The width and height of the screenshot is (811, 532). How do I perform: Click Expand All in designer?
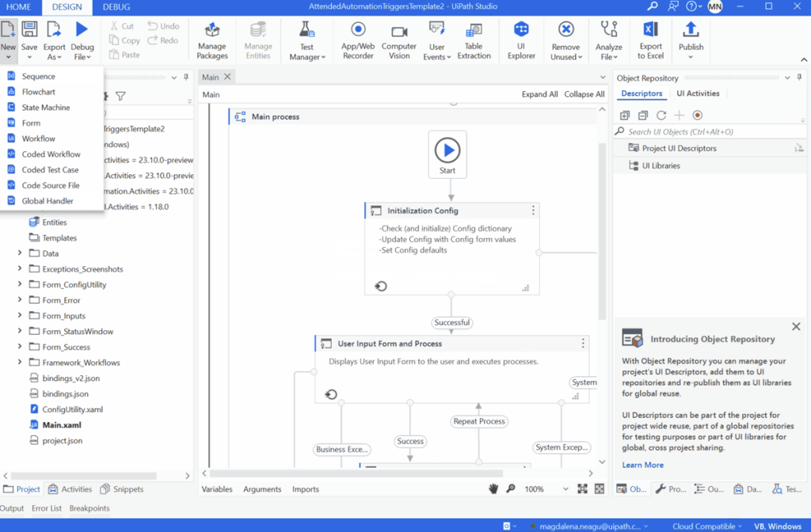coord(539,94)
